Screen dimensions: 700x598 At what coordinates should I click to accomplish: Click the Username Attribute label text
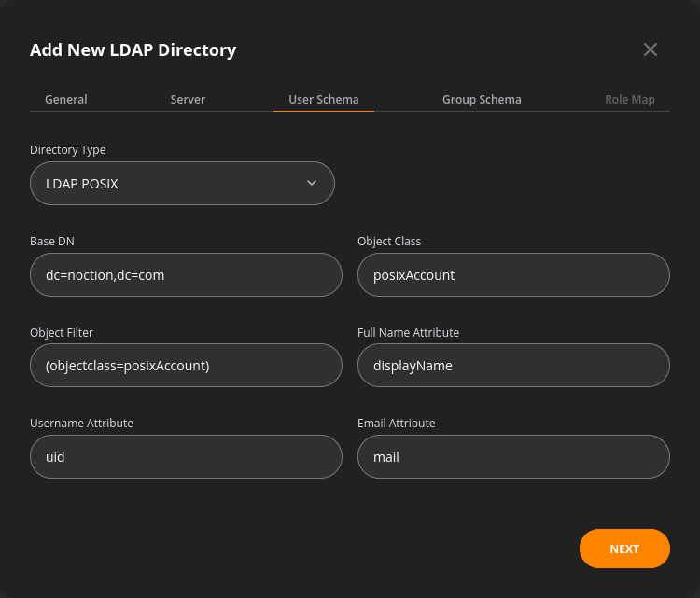click(82, 423)
